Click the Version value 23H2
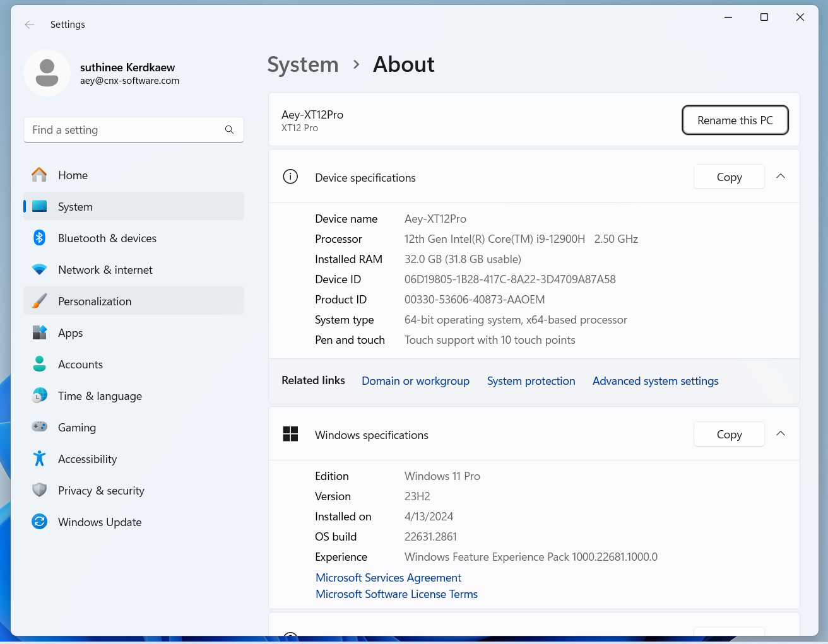 tap(417, 496)
